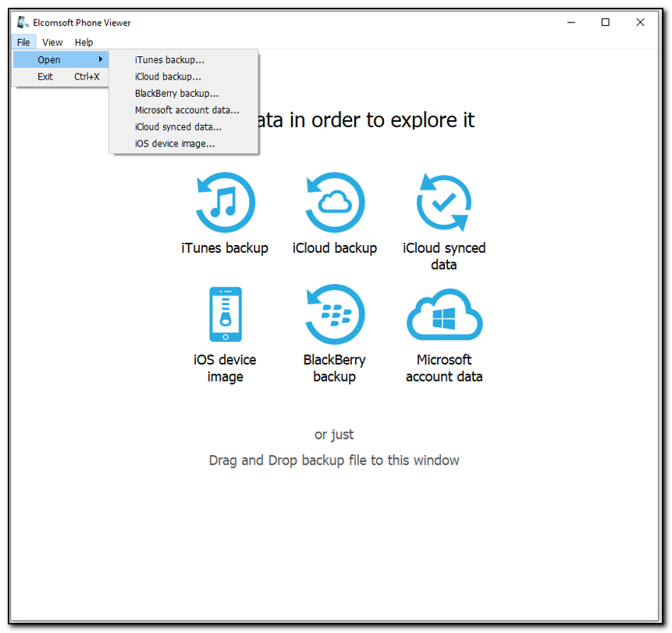672x633 pixels.
Task: Click the Elcomsoft Phone Viewer title bar icon
Action: (23, 23)
